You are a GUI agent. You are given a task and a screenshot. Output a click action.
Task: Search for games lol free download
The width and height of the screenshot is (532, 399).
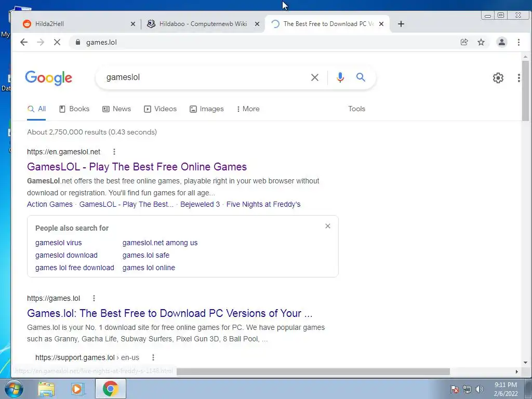click(75, 268)
